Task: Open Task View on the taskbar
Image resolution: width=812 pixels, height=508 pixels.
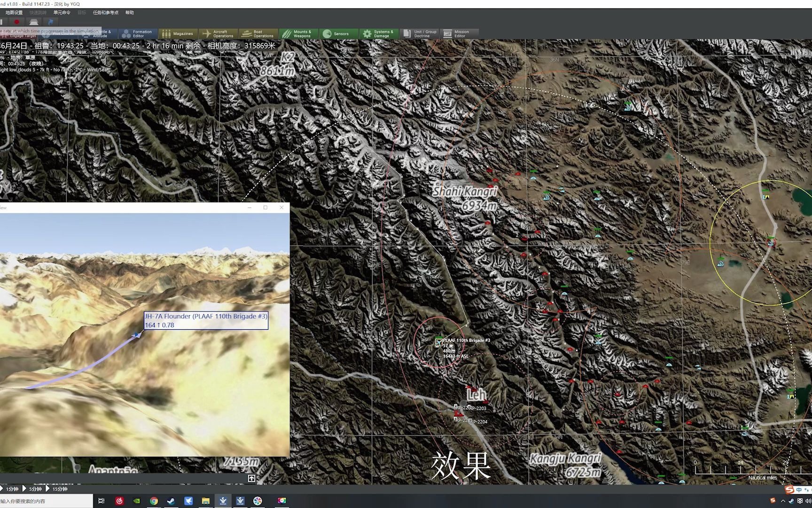Action: click(x=101, y=501)
